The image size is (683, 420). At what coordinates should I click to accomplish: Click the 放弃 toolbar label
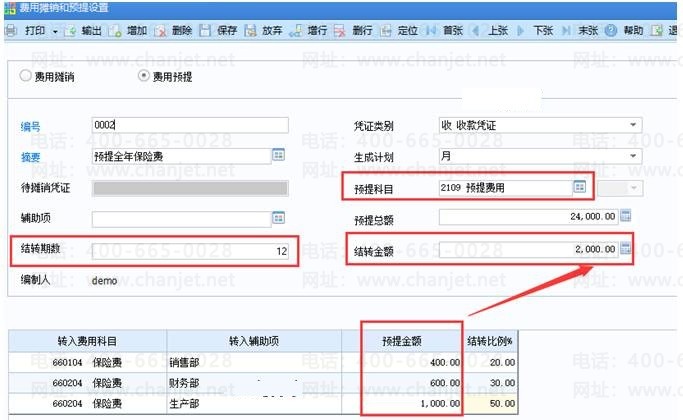click(272, 30)
